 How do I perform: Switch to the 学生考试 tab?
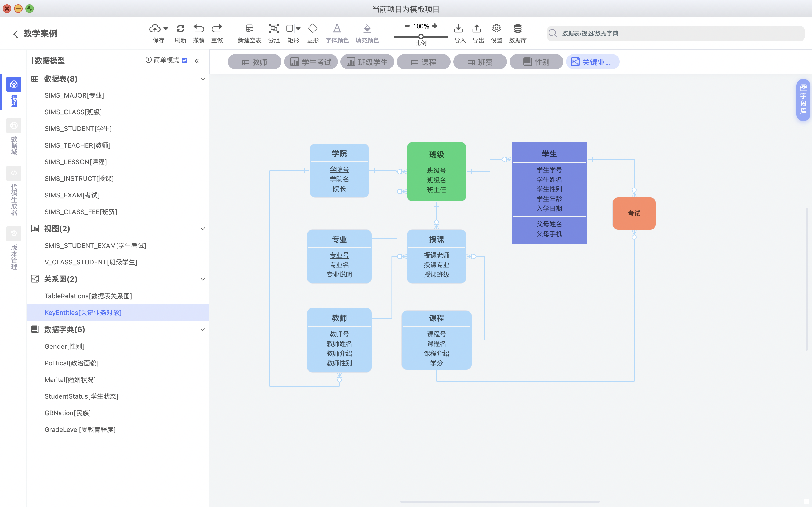tap(311, 62)
